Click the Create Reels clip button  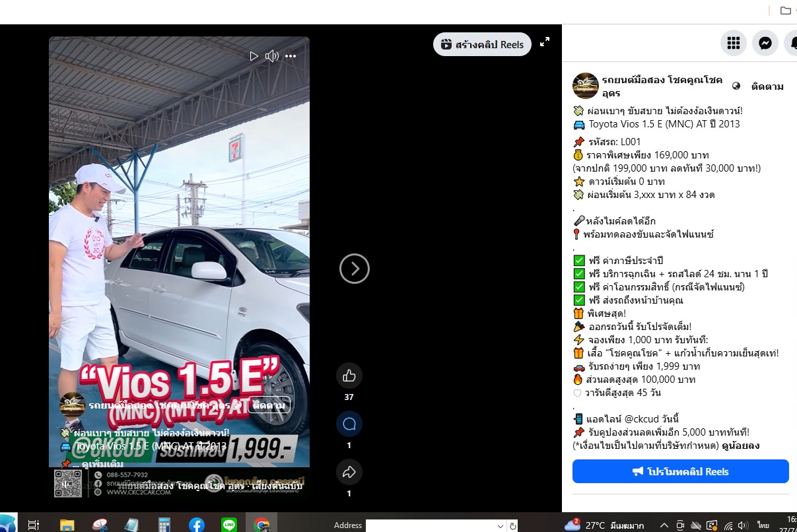click(x=482, y=45)
